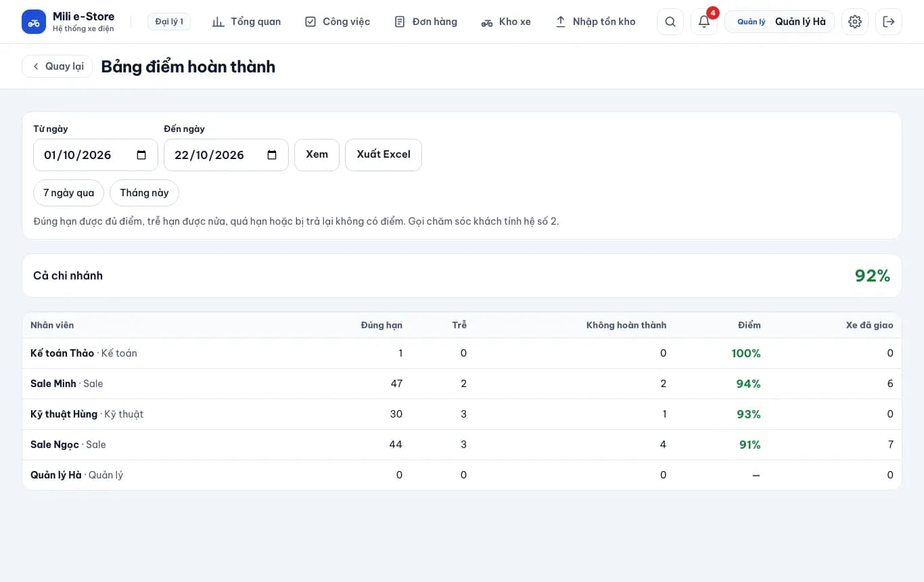Open calendar picker in Từ ngày field
924x582 pixels.
coord(141,155)
